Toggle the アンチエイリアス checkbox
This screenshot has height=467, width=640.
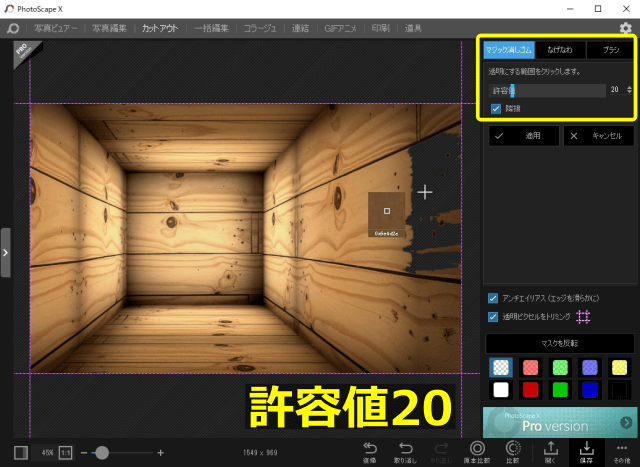(493, 298)
